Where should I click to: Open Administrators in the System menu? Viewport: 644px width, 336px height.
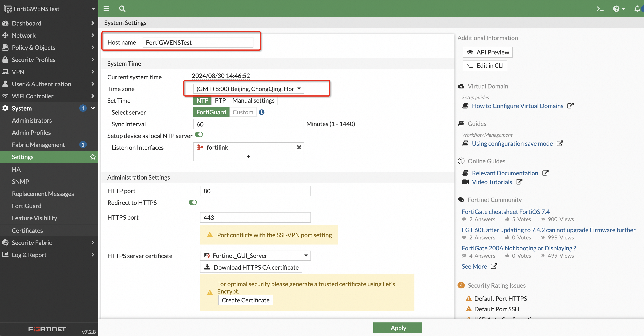pos(32,120)
